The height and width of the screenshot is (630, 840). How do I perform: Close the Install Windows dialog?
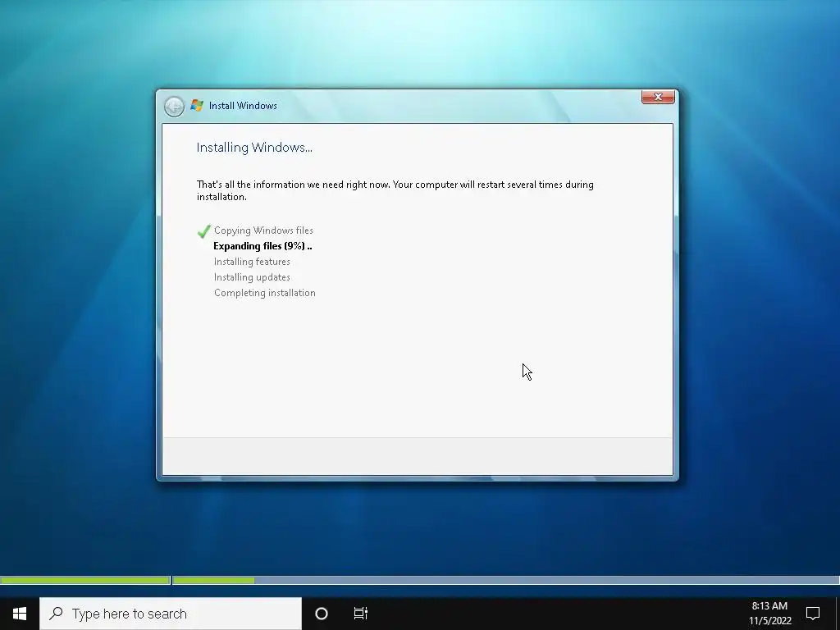coord(658,97)
